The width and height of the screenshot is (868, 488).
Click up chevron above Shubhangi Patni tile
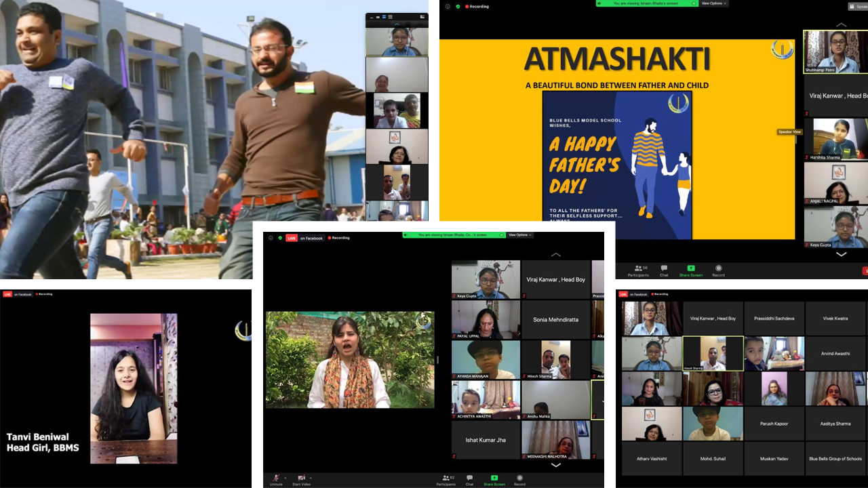coord(841,25)
